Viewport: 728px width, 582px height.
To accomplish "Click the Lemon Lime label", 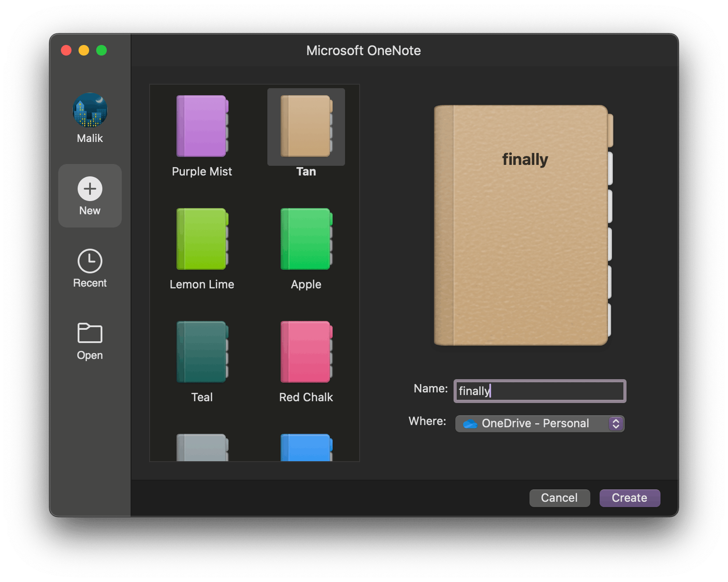I will pos(202,284).
